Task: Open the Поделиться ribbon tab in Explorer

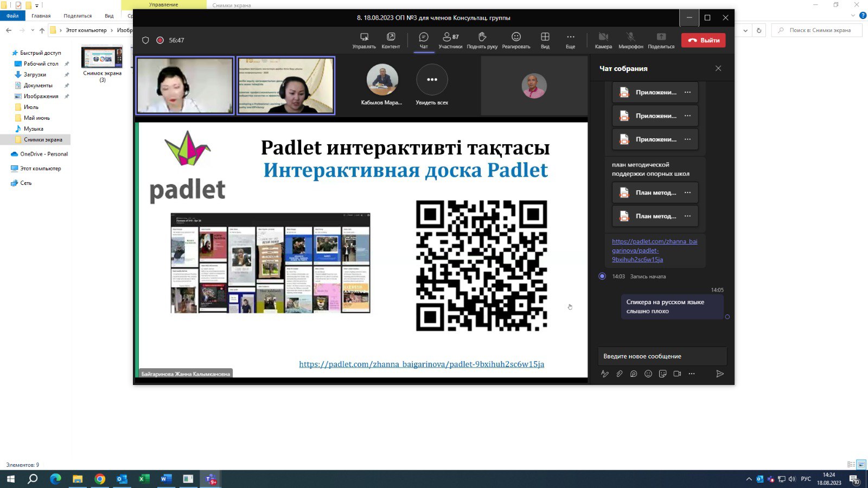Action: click(78, 16)
